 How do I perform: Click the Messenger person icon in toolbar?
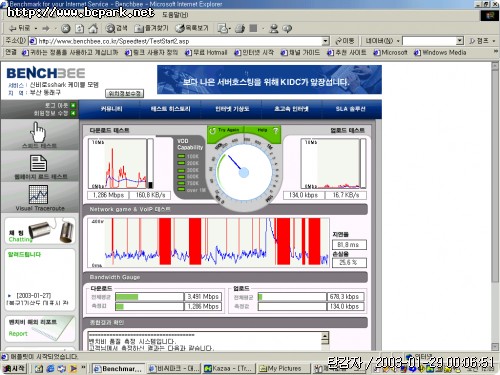tap(274, 29)
